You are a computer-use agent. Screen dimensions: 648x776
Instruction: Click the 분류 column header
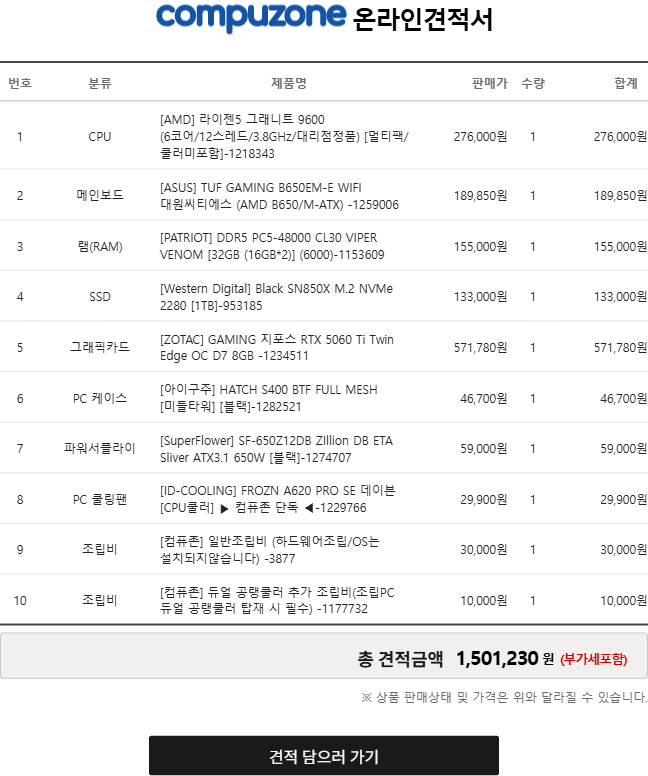point(100,83)
